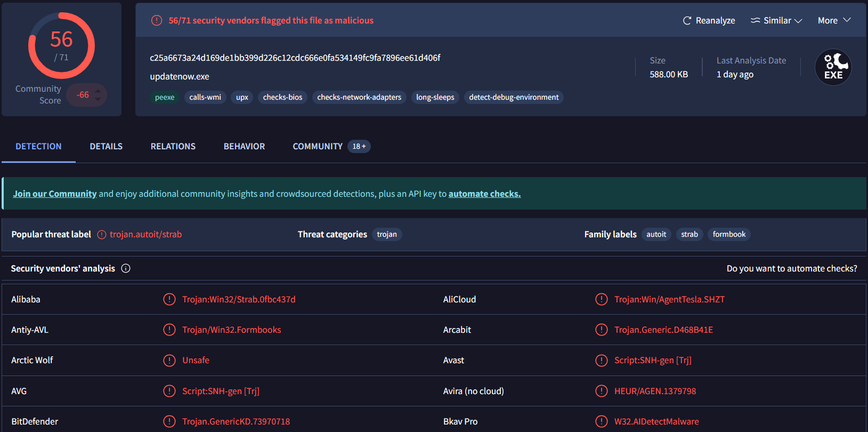This screenshot has height=432, width=868.
Task: Click the malicious warning icon in header
Action: click(157, 20)
